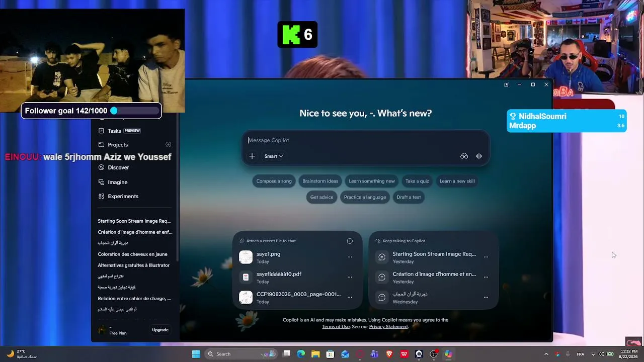Open the Terms of Use link
Image resolution: width=644 pixels, height=362 pixels.
[336, 327]
